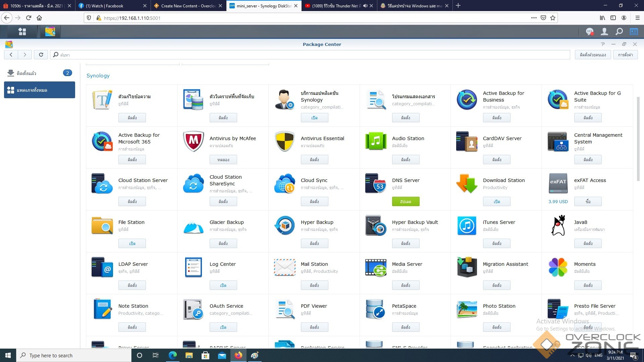Viewport: 644px width, 362px height.
Task: Click the DSM search magnifier icon
Action: [619, 32]
